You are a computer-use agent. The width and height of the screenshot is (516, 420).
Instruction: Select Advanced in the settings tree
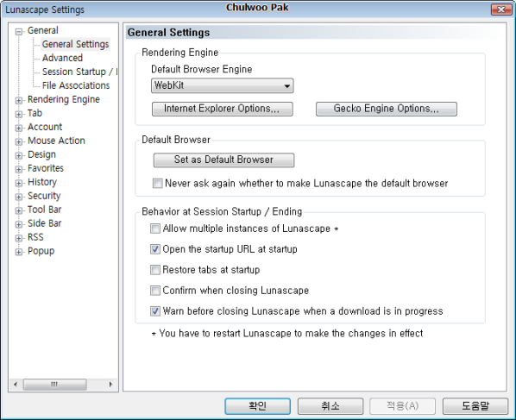(62, 58)
